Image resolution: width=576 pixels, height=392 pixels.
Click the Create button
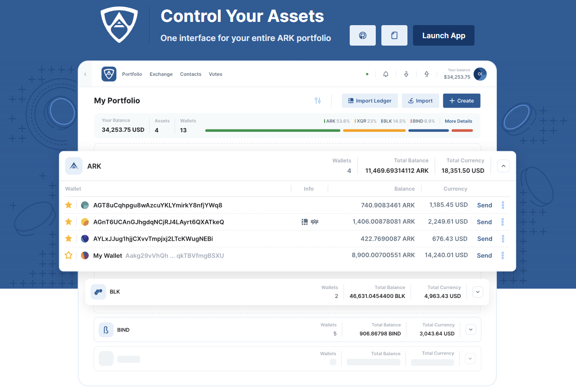click(461, 101)
